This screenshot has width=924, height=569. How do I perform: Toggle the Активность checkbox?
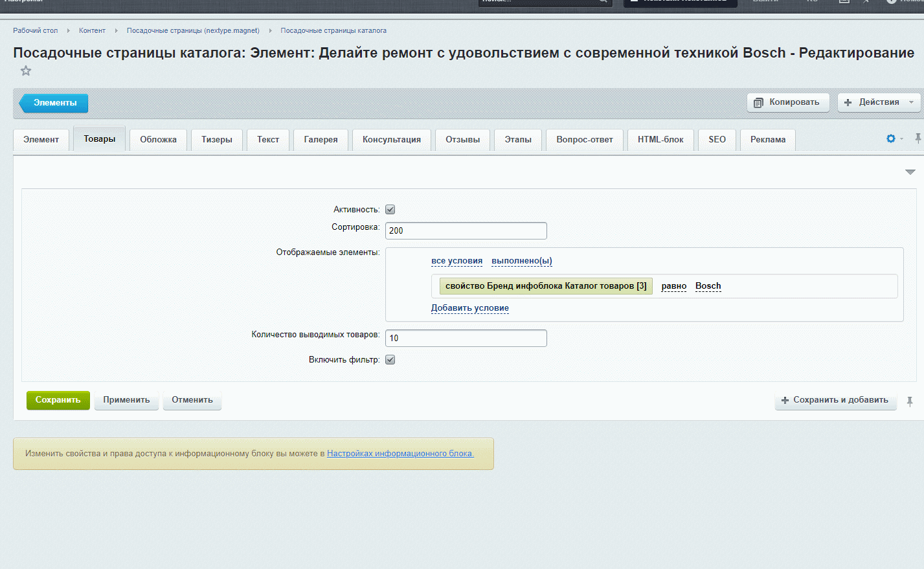point(390,210)
